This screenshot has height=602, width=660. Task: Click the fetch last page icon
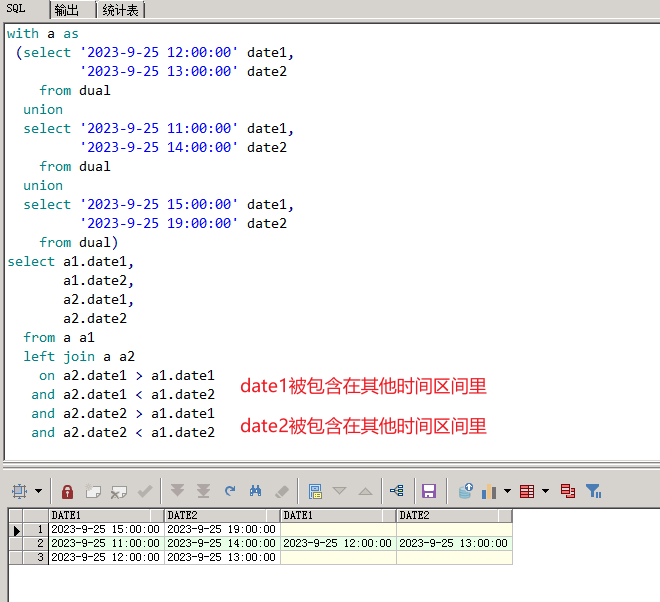click(x=203, y=491)
